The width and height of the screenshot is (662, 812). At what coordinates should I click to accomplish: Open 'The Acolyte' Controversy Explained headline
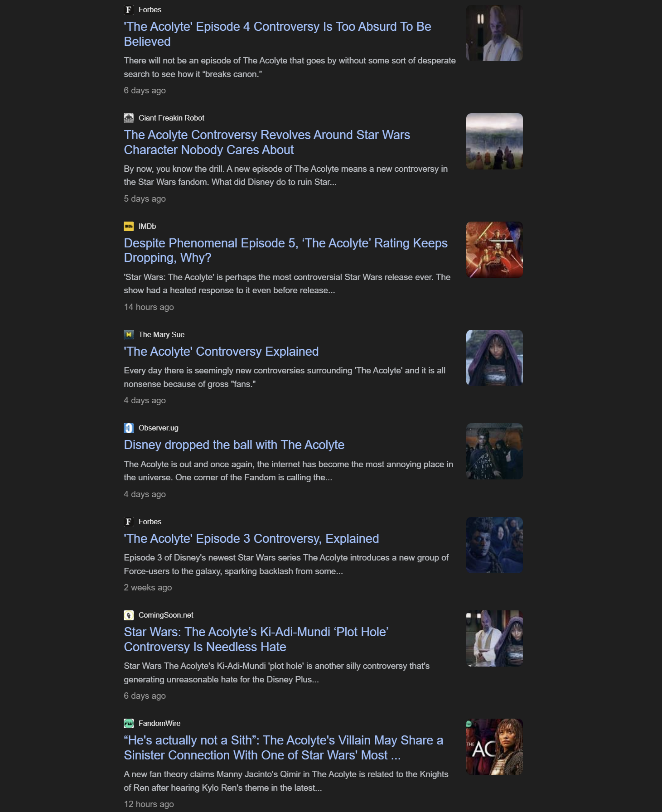pyautogui.click(x=221, y=352)
